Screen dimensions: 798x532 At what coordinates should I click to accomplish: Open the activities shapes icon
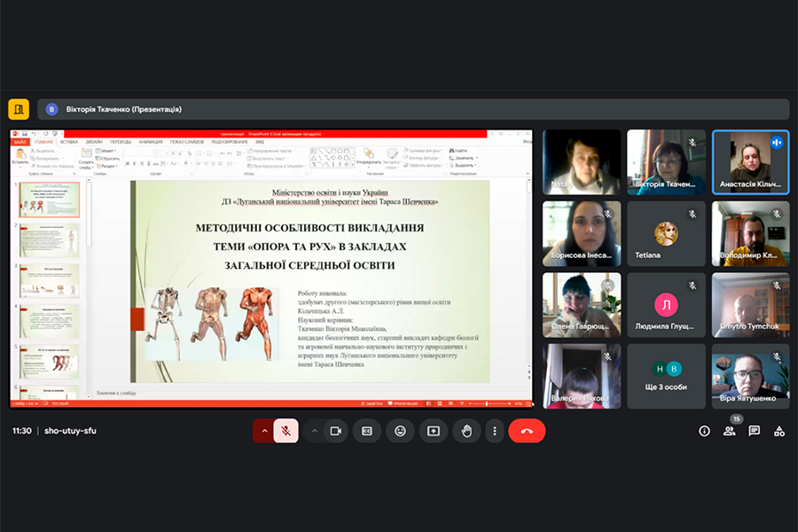[x=779, y=431]
